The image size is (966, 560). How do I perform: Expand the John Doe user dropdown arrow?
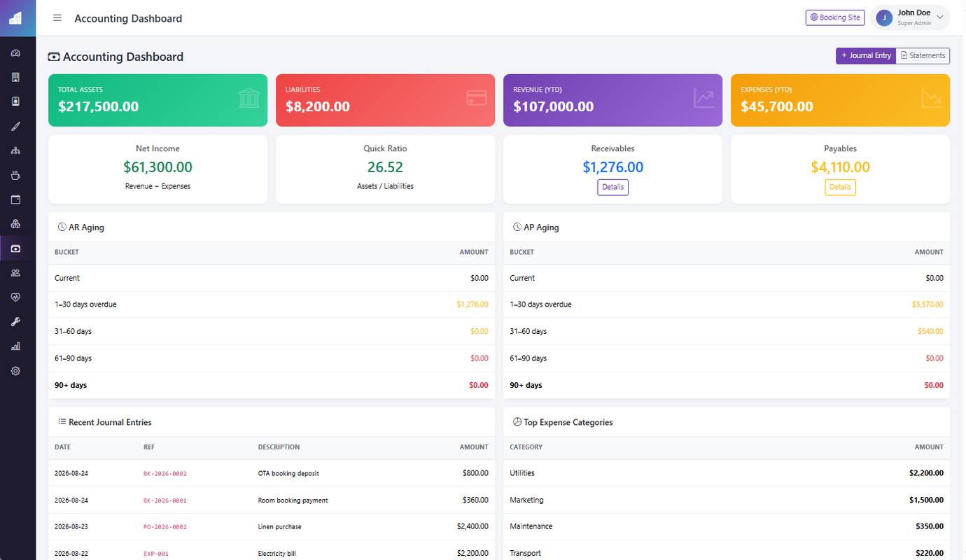click(940, 18)
